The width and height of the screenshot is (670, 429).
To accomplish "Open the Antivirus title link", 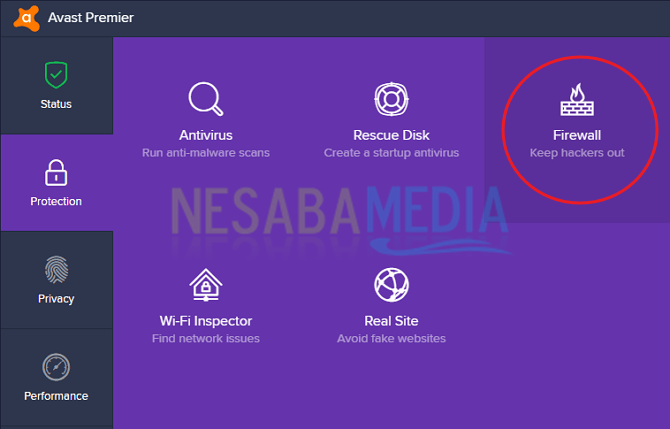I will click(x=206, y=135).
